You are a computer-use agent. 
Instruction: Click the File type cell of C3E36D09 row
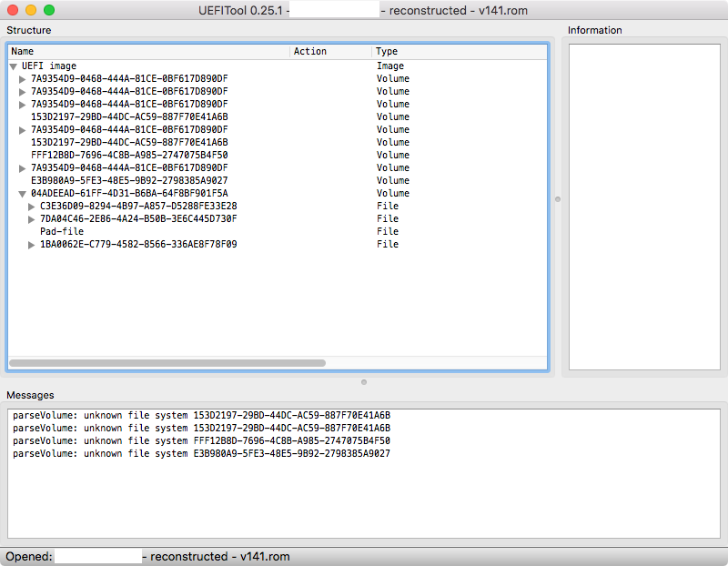[388, 207]
